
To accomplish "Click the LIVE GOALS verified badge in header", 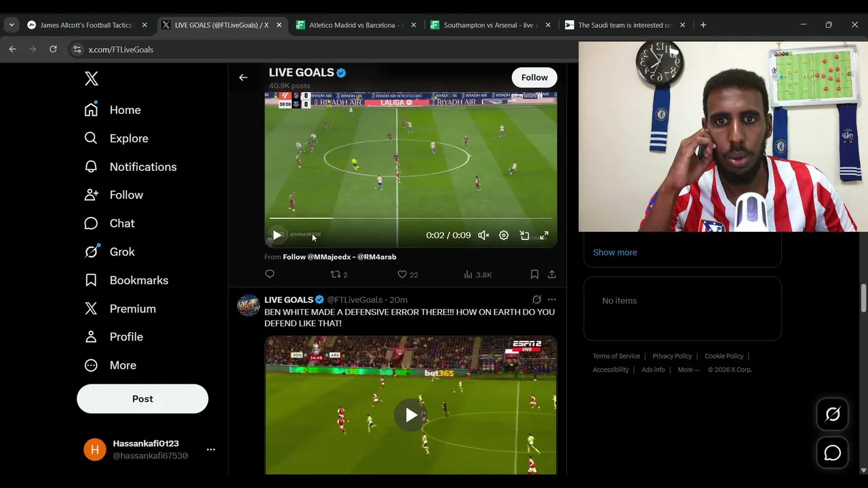I will coord(342,73).
